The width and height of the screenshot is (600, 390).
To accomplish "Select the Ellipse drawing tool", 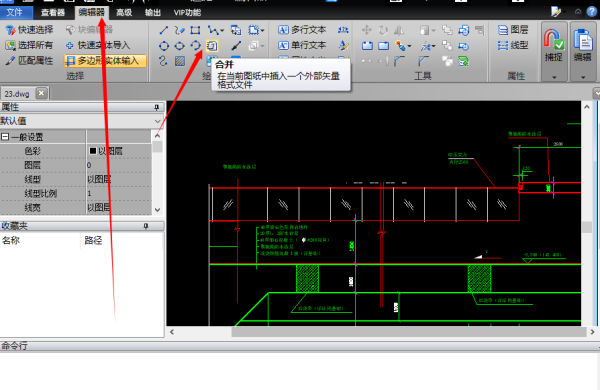I will point(179,46).
